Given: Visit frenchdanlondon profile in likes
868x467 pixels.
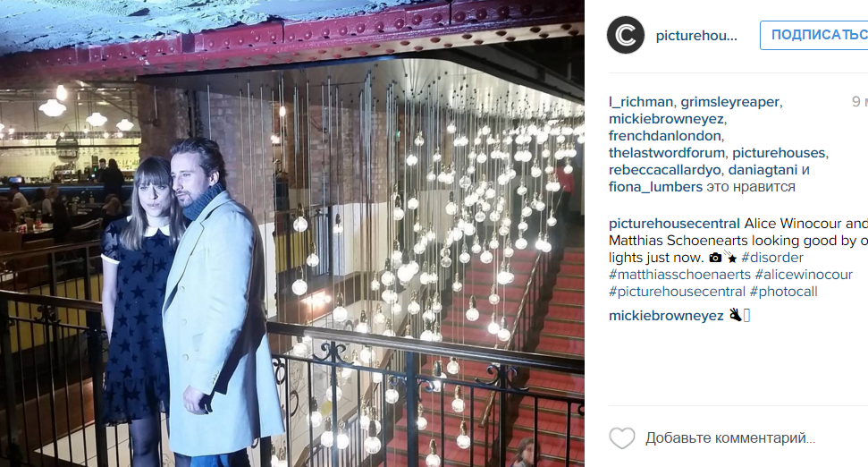Looking at the screenshot, I should click(665, 136).
